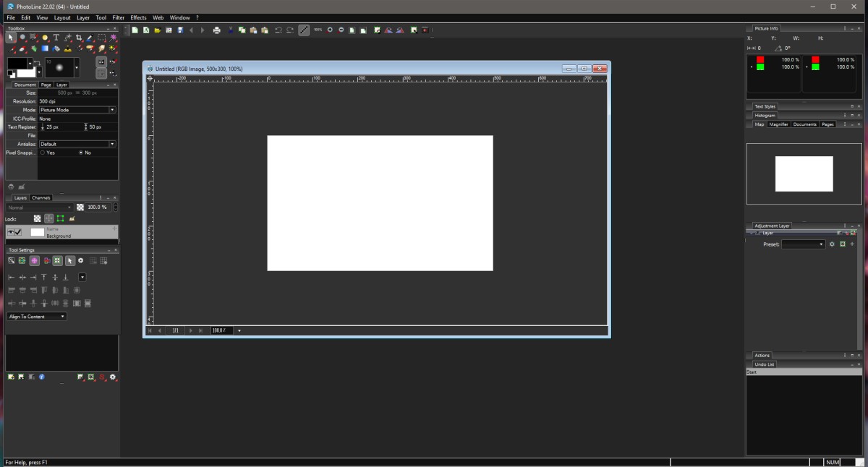Toggle the lock size green square icon
The width and height of the screenshot is (868, 467).
60,218
